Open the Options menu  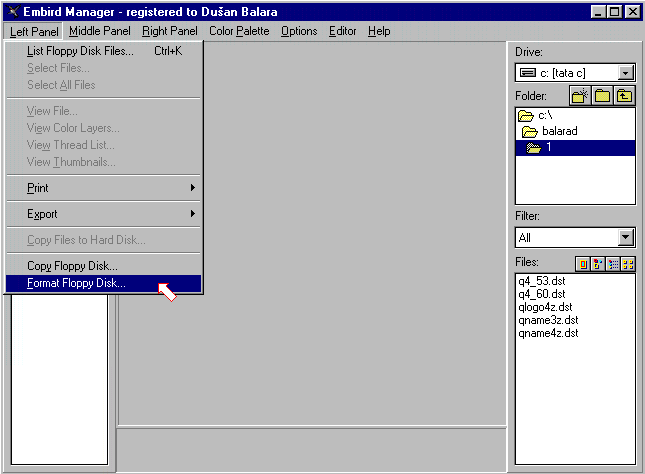click(299, 31)
